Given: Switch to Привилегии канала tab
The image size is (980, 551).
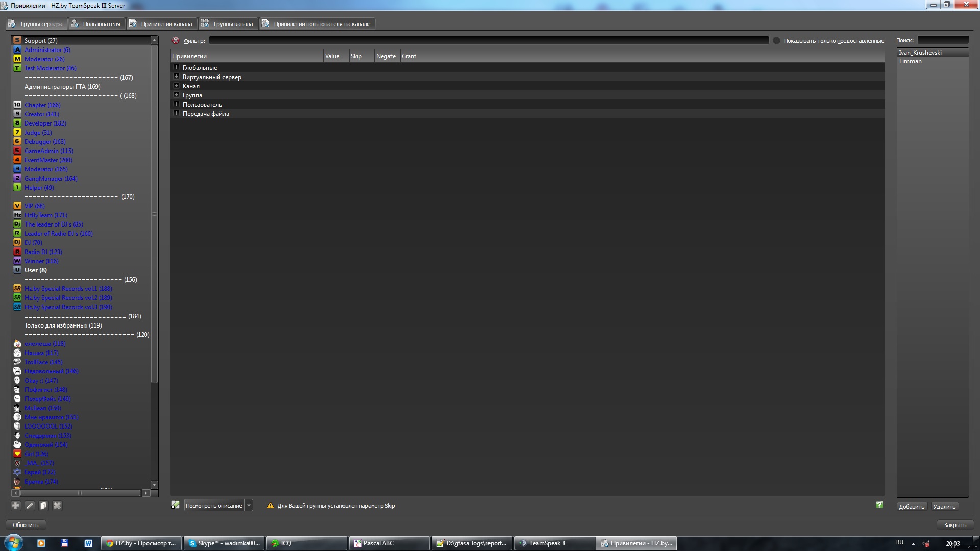Looking at the screenshot, I should tap(162, 24).
